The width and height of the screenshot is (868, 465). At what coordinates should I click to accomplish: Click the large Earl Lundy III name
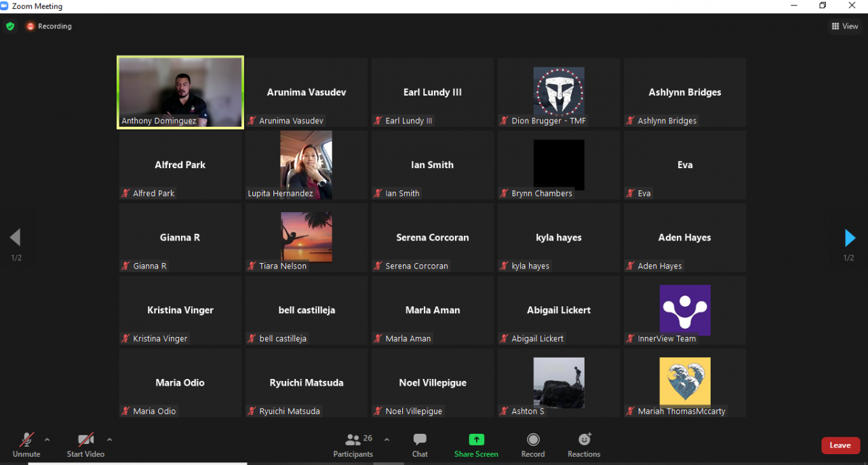(x=433, y=92)
